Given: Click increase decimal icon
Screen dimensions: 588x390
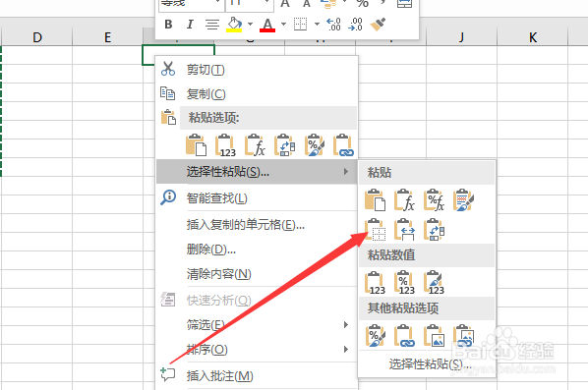Looking at the screenshot, I should coord(333,25).
